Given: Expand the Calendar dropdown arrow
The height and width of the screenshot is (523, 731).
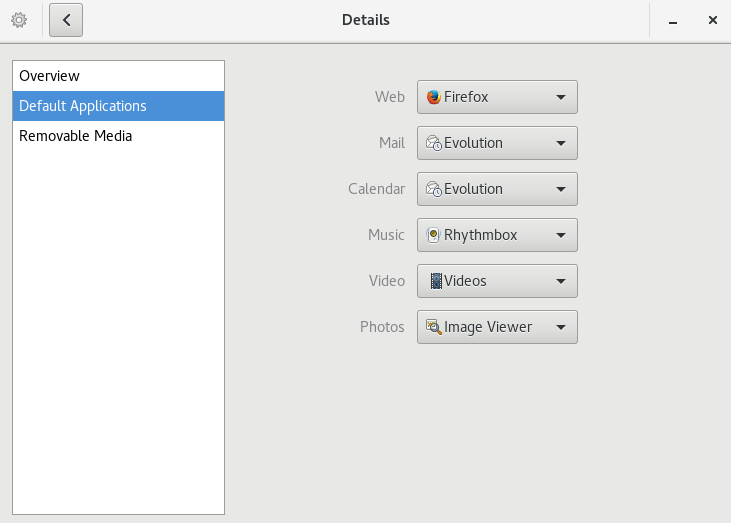Looking at the screenshot, I should [x=561, y=189].
